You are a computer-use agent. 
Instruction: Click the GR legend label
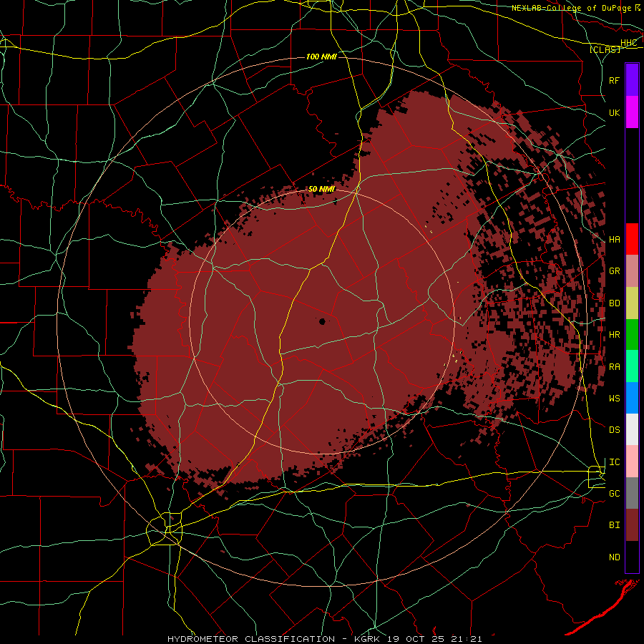(614, 271)
